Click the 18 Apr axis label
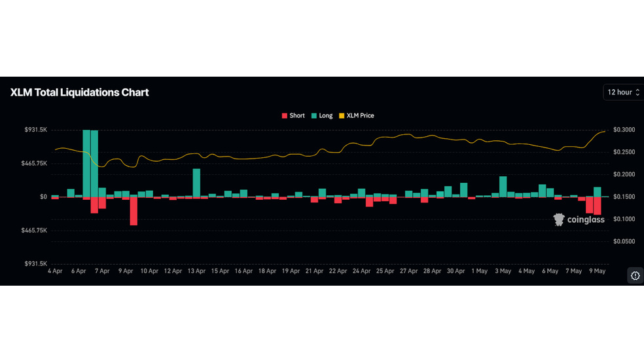This screenshot has width=644, height=363. [267, 271]
